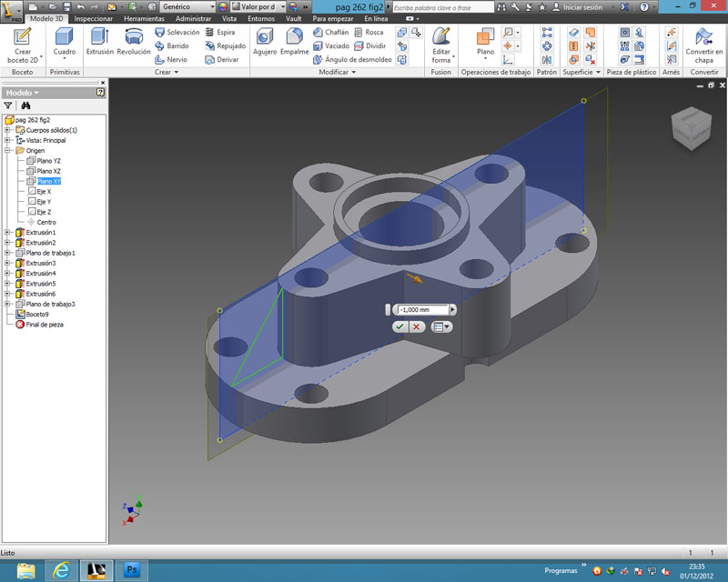Image resolution: width=728 pixels, height=582 pixels.
Task: Open the Modelo browser panel dropdown
Action: pos(36,93)
